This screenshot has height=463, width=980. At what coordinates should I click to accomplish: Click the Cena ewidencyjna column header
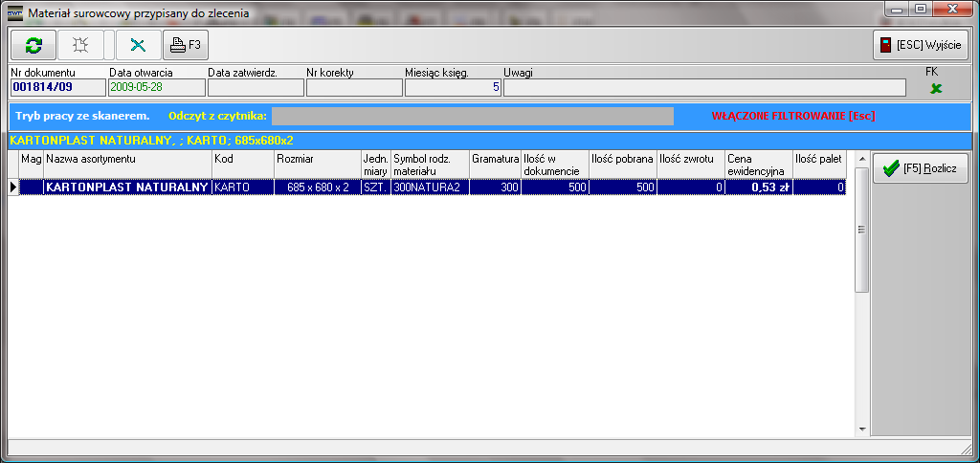coord(757,164)
